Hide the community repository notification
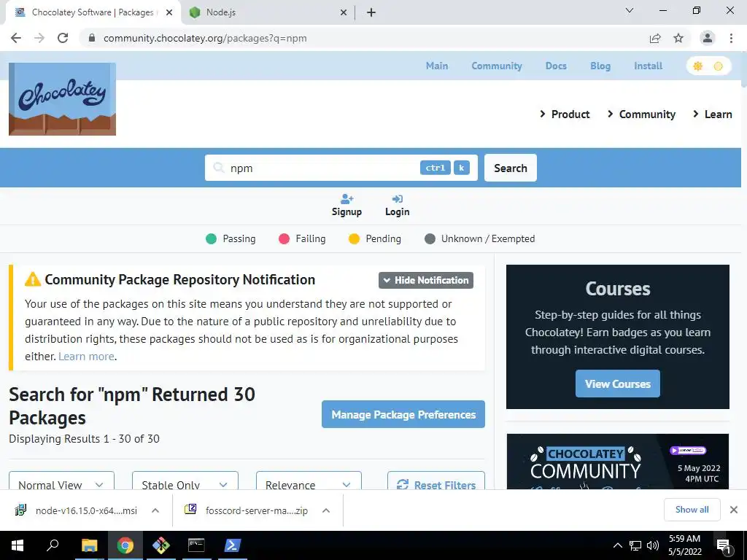The image size is (747, 560). point(426,280)
